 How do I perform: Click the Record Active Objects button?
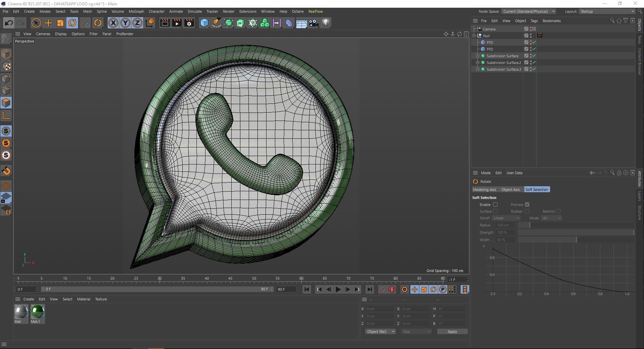coord(382,289)
